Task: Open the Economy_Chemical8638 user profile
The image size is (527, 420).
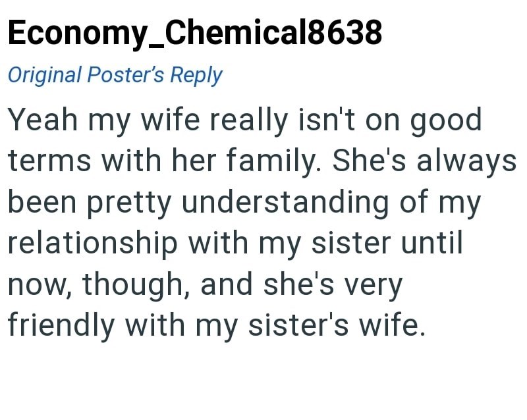Action: [x=194, y=32]
